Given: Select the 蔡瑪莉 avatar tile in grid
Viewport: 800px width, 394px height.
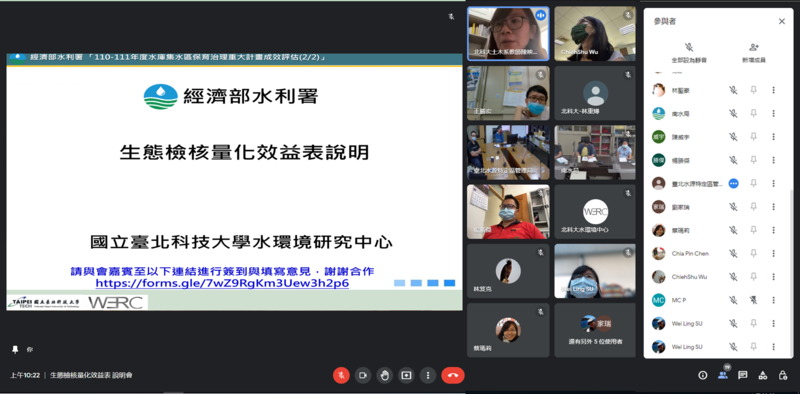Looking at the screenshot, I should [508, 330].
